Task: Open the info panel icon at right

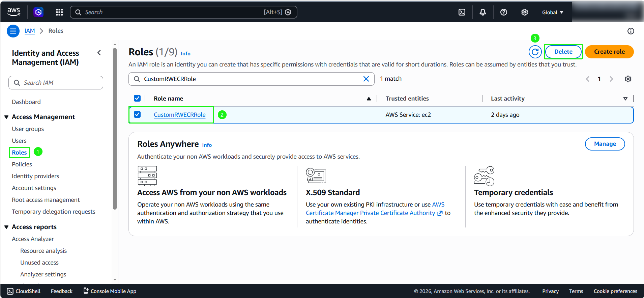Action: coord(631,31)
